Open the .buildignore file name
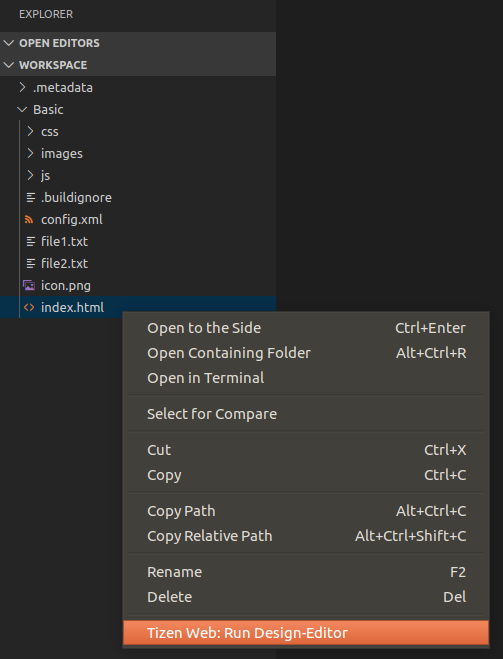This screenshot has width=503, height=659. coord(76,198)
